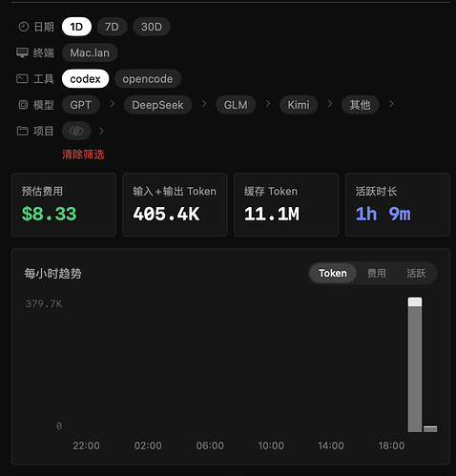
Task: Switch the chart to the 费用 tab
Action: point(377,273)
